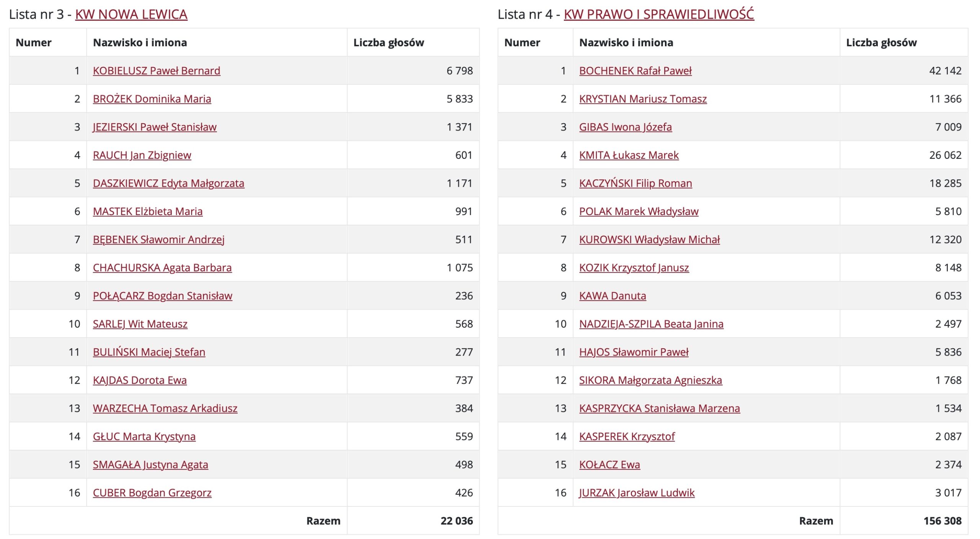View WARZECHA Tomasz Arkadiusz profile
This screenshot has width=980, height=539.
[165, 408]
